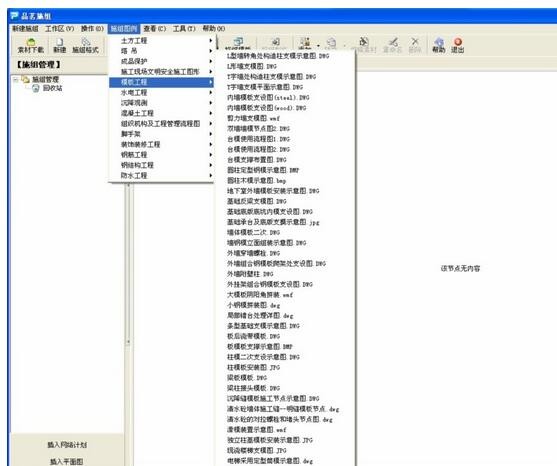Expand the 塔吊 submenu
Viewport: 557px width, 466px height.
(161, 51)
